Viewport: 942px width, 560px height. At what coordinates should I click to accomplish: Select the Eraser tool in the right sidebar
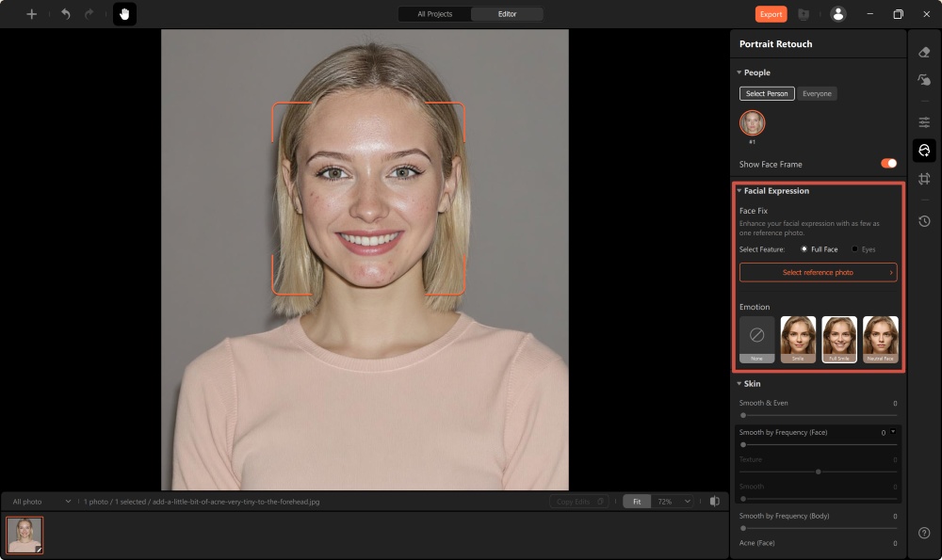point(924,54)
